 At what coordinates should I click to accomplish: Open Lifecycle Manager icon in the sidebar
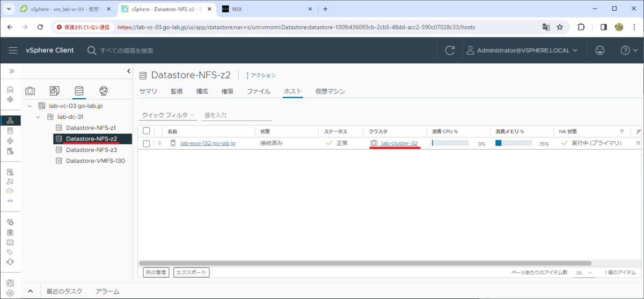point(10,262)
